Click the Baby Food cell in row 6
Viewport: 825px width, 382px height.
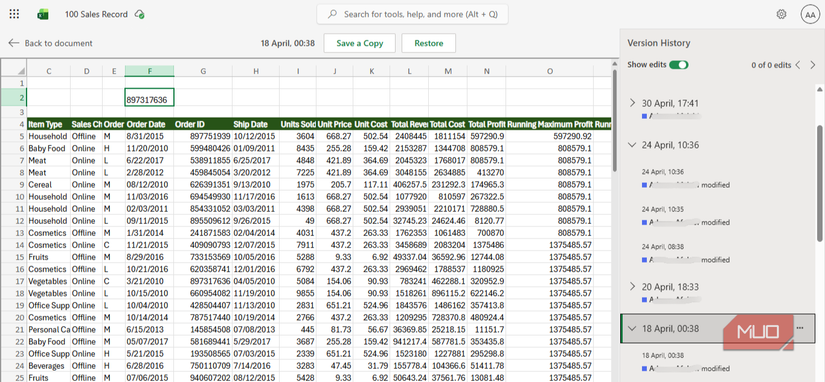click(48, 148)
